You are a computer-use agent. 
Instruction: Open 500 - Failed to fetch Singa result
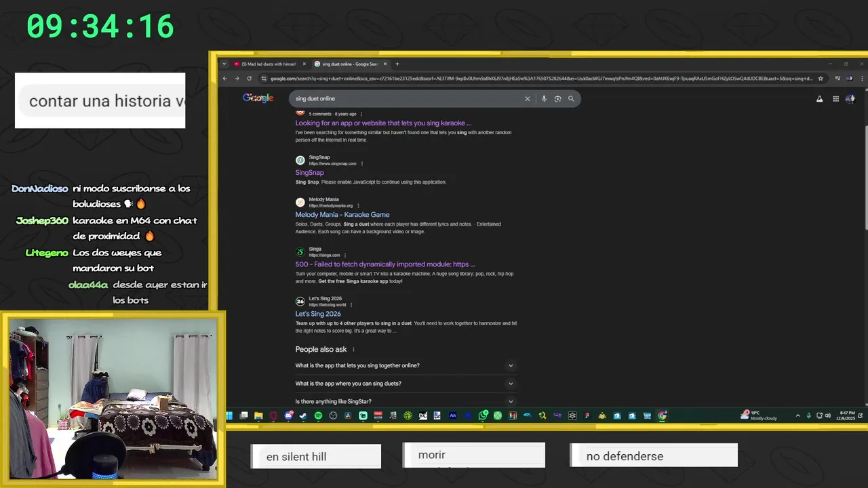pyautogui.click(x=385, y=264)
